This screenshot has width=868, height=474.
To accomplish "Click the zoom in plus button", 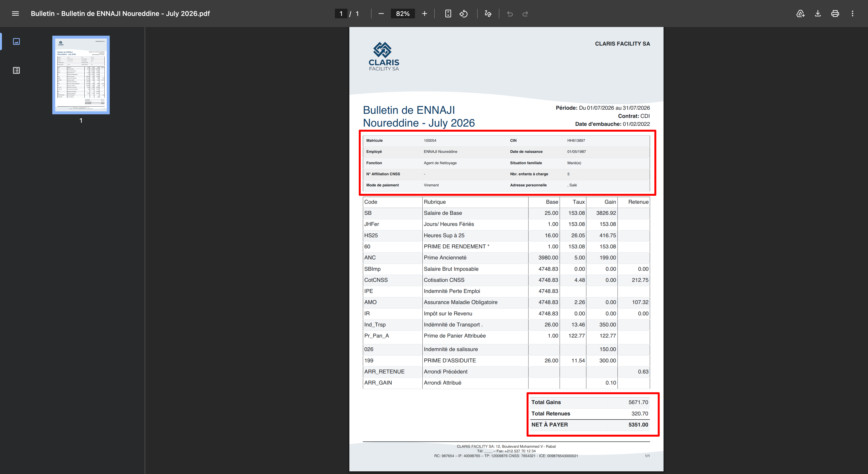I will click(x=425, y=14).
